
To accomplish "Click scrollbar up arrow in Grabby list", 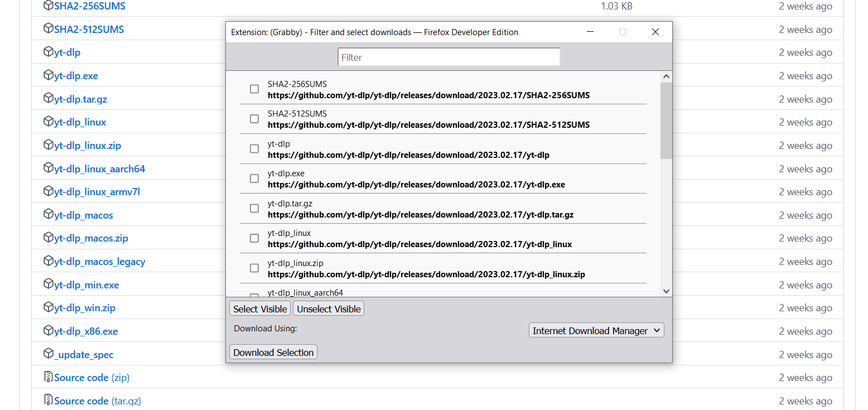I will (x=666, y=76).
